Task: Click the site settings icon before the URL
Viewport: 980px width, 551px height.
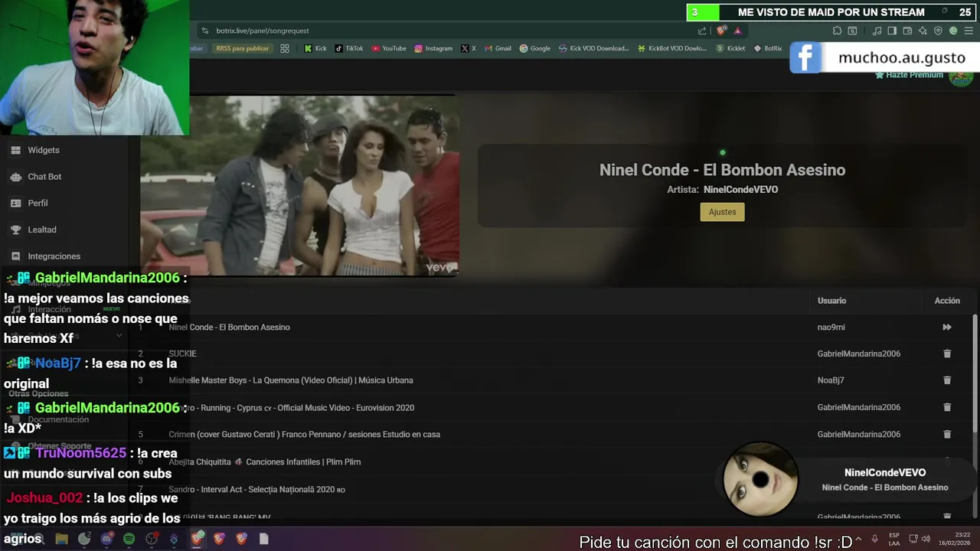Action: click(204, 31)
